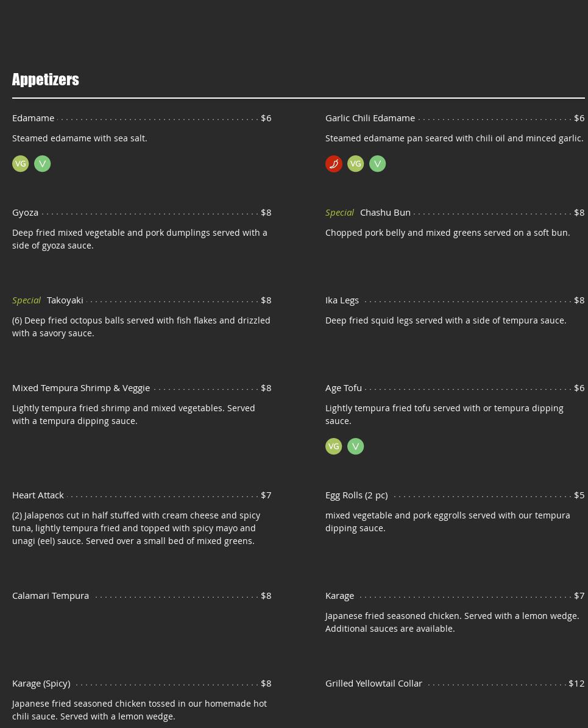Viewport: 588px width, 728px height.
Task: Click the Special label beside Takoyaki
Action: 26,300
